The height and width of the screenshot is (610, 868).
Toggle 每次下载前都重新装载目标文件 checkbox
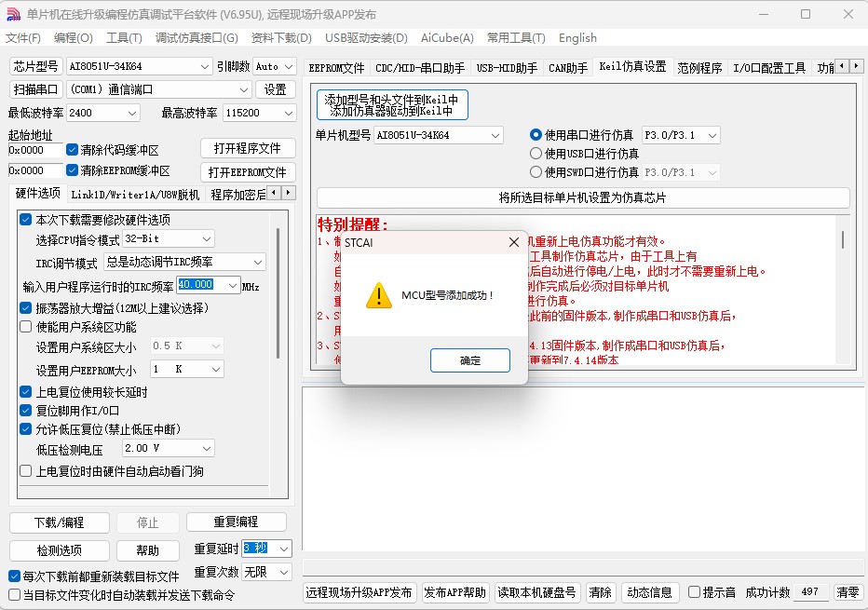coord(15,576)
